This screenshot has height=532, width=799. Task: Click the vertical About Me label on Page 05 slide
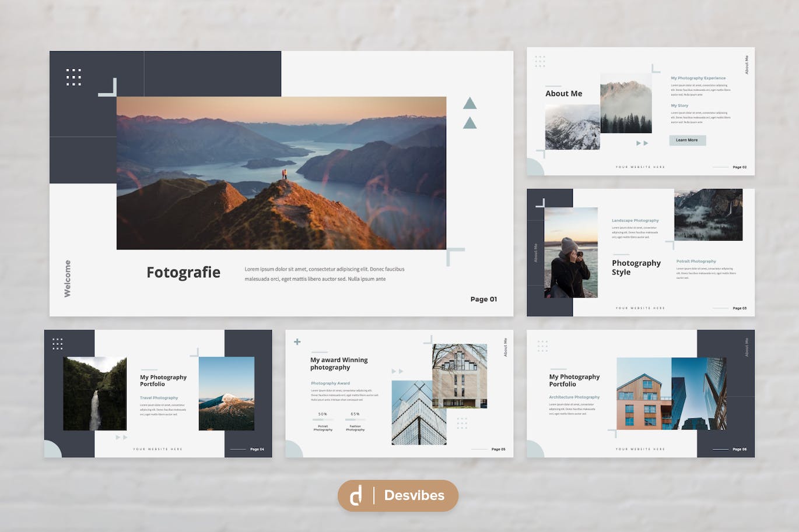[506, 347]
